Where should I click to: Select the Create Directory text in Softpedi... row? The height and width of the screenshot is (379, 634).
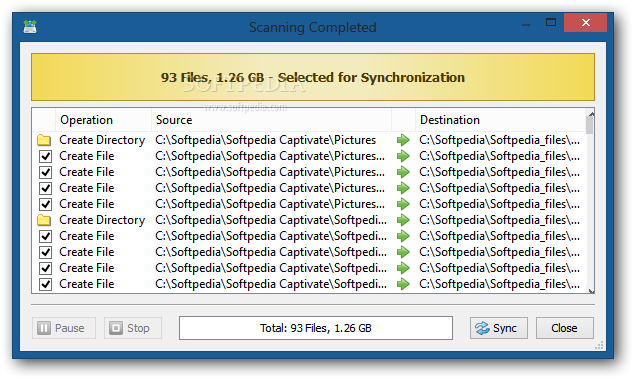pos(102,220)
